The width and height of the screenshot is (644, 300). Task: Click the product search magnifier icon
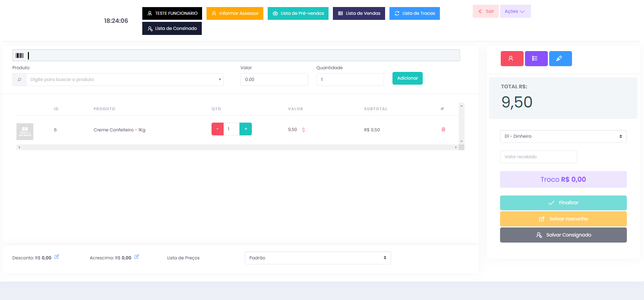20,80
